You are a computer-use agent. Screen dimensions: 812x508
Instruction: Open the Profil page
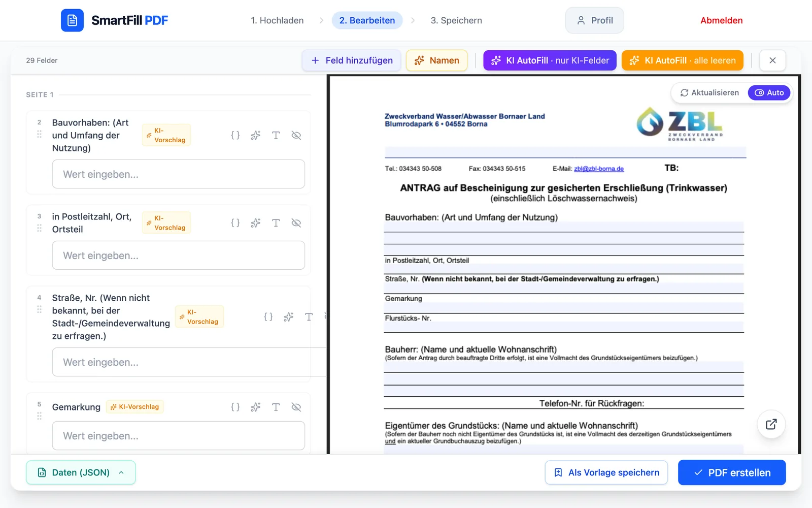[594, 20]
